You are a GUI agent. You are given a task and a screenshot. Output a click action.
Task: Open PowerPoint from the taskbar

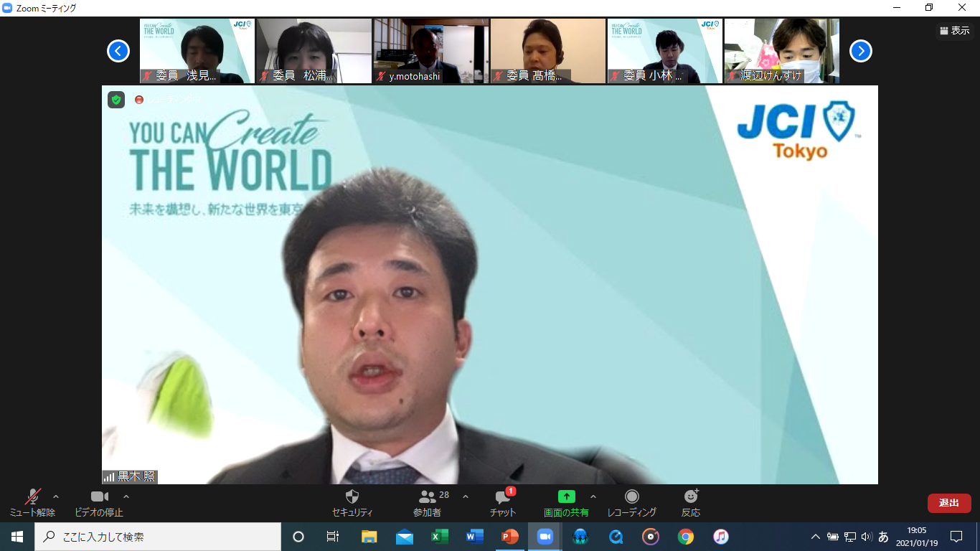[509, 537]
